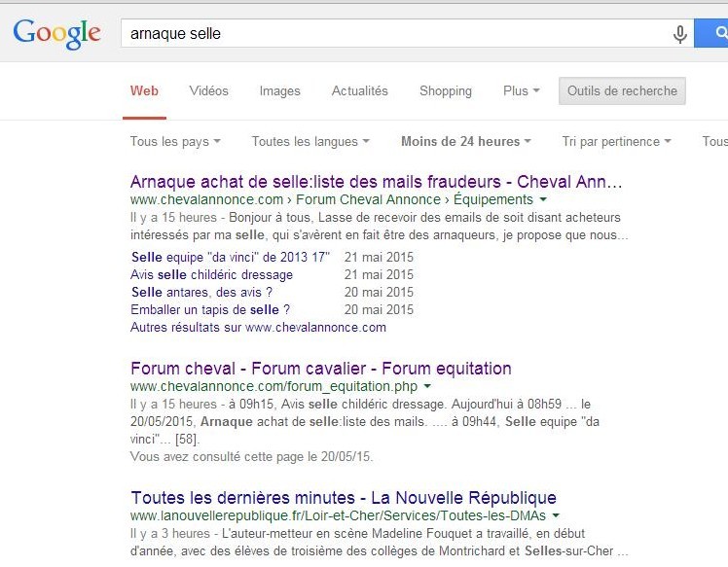Open 'Forum cheval - Forum cavalier' result
728x567 pixels.
point(321,369)
